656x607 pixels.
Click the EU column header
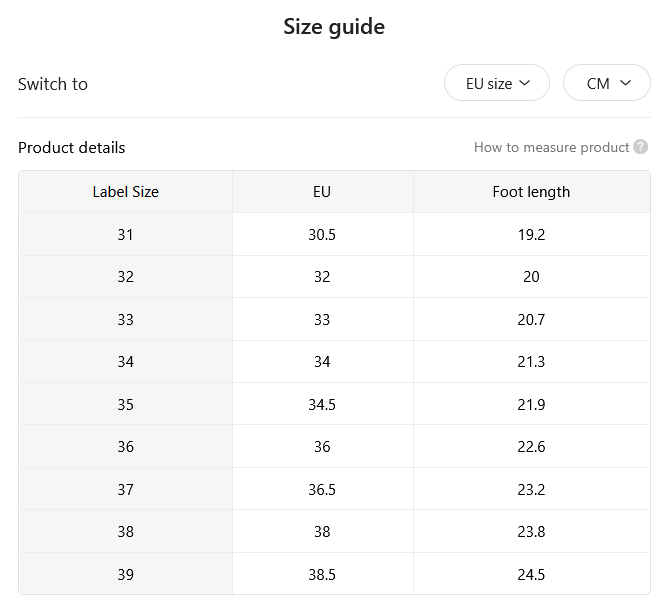coord(323,192)
